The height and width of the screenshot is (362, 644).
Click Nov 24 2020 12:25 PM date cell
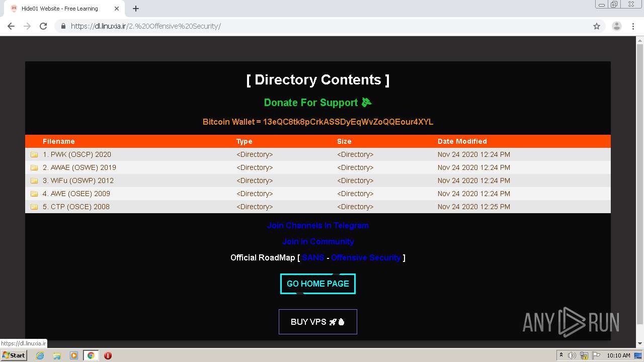pyautogui.click(x=474, y=207)
